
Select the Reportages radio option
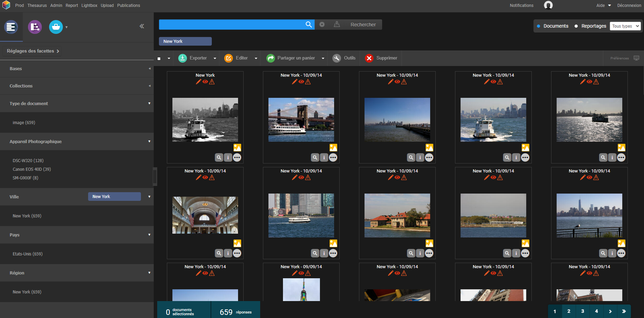point(576,26)
